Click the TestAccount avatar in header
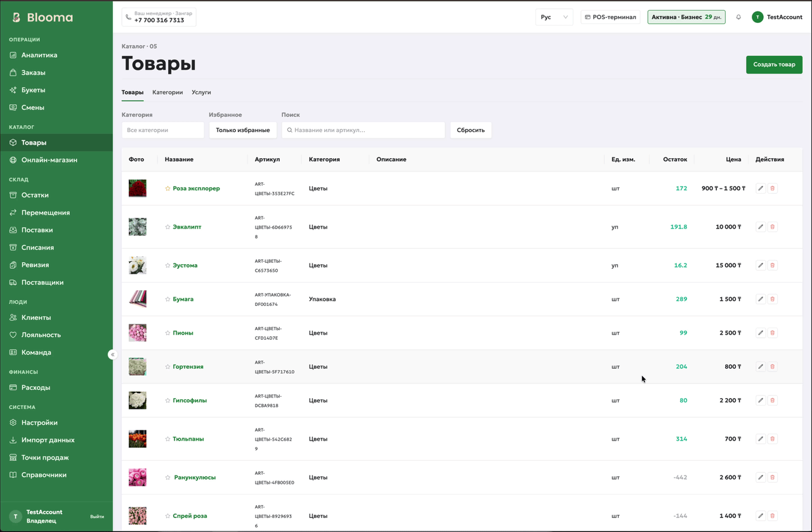The image size is (812, 532). 757,17
